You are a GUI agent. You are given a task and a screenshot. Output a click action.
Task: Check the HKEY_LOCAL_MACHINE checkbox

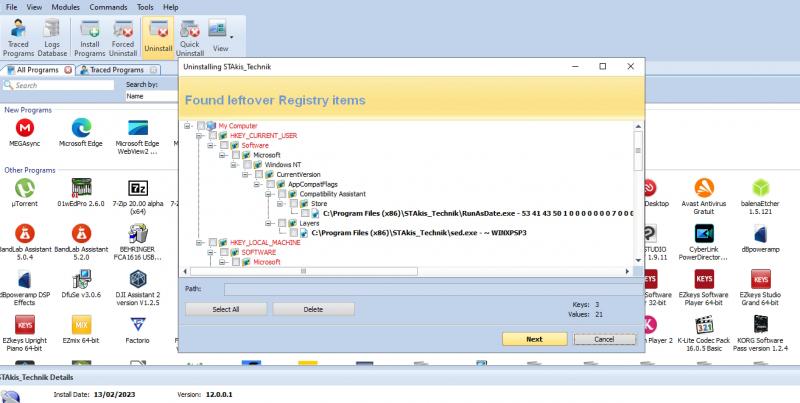point(213,242)
